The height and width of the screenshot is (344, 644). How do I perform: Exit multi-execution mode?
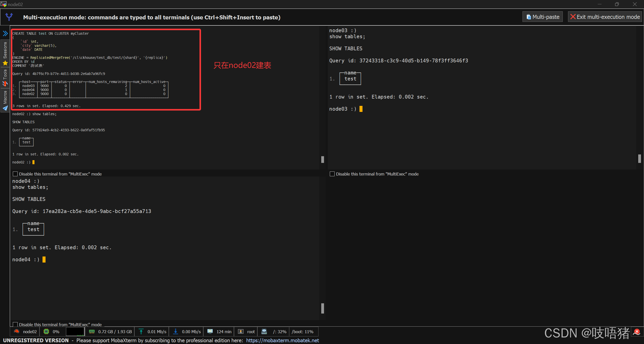(605, 17)
